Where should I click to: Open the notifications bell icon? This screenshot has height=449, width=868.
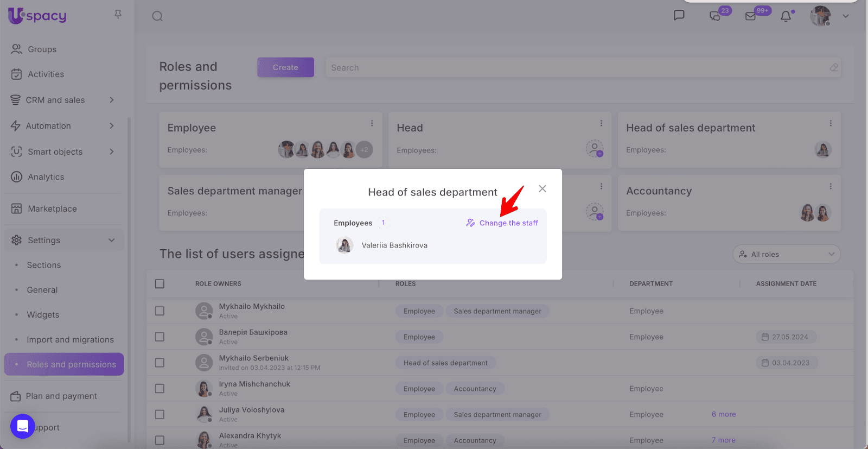(786, 16)
